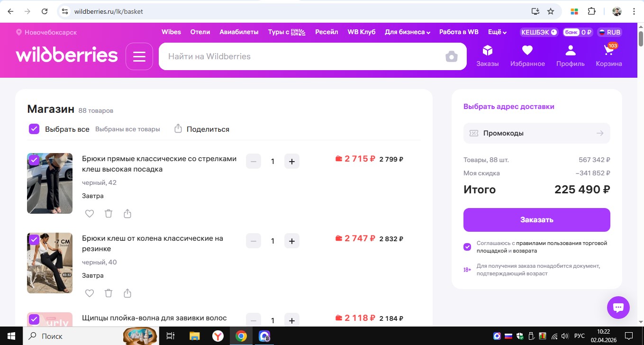The image size is (644, 345).
Task: Add the Брюки прямые классические item to favorites
Action: 90,214
